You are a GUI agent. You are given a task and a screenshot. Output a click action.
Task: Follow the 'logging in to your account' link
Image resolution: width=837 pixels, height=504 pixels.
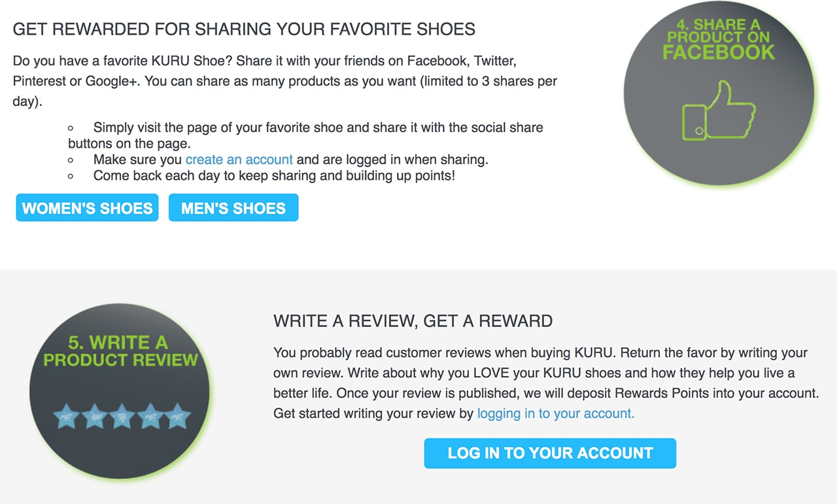(x=556, y=413)
